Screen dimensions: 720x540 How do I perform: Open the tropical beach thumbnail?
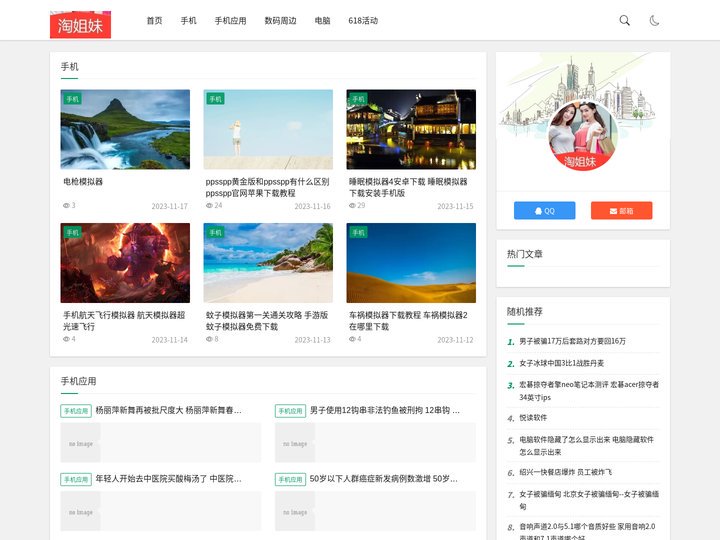(268, 263)
